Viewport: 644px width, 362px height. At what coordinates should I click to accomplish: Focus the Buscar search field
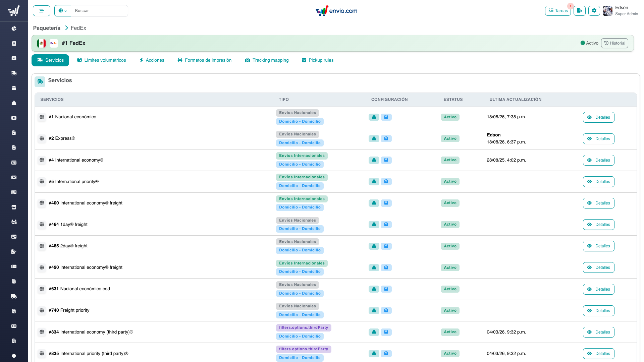pyautogui.click(x=99, y=11)
